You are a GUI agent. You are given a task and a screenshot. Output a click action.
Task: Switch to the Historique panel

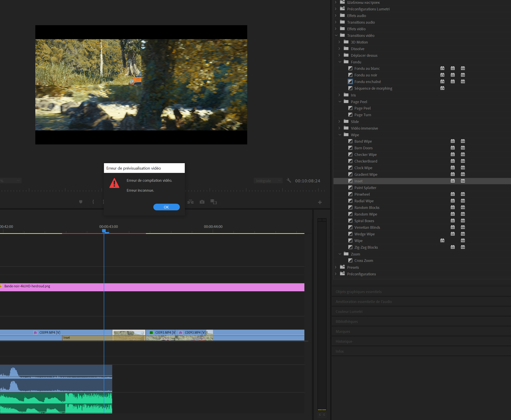pos(344,341)
